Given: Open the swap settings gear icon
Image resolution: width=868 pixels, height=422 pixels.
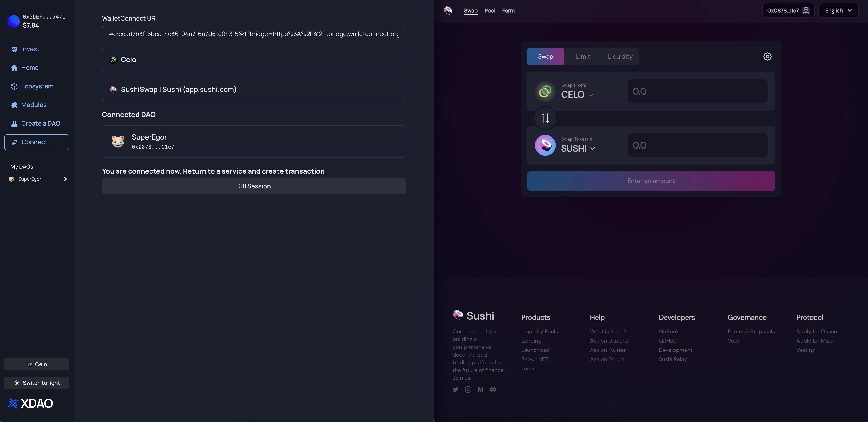Looking at the screenshot, I should (767, 57).
